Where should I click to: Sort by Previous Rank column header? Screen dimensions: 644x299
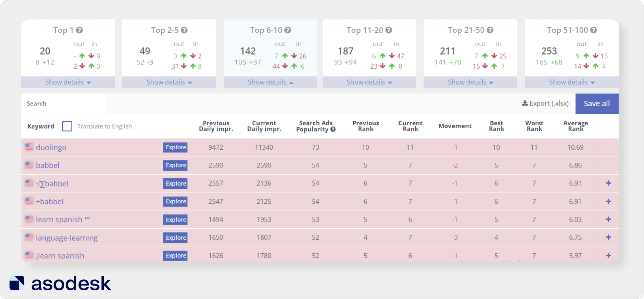[x=366, y=126]
